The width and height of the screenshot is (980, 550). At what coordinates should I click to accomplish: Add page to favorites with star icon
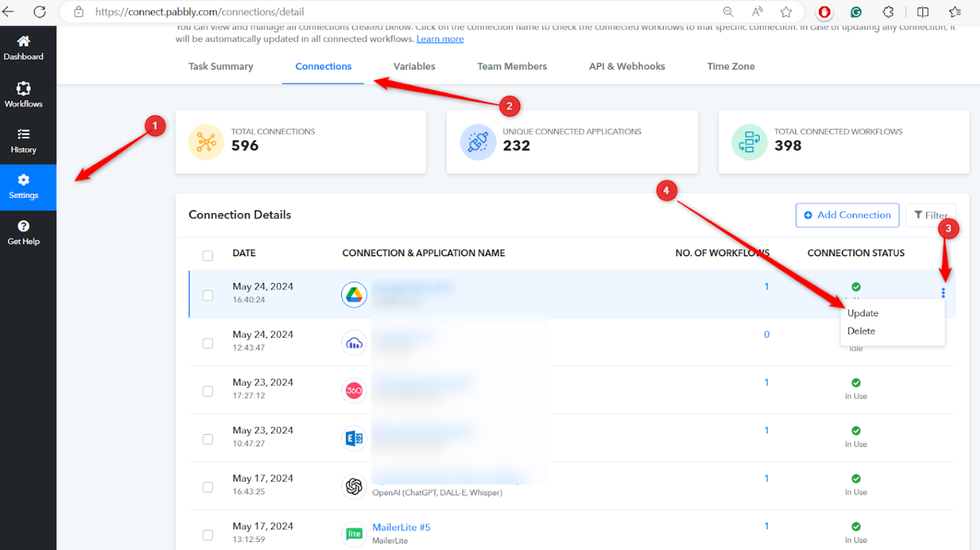click(786, 12)
